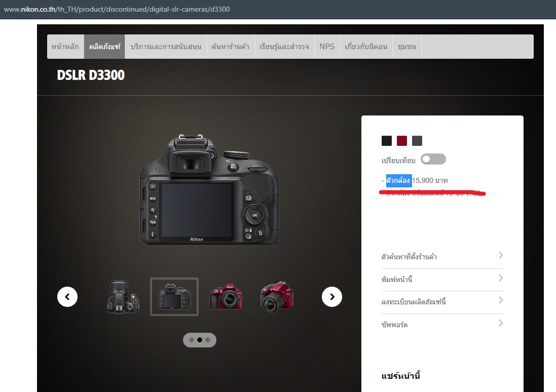
Task: Click the chevron beside พิมพ์หน้านี้ to print
Action: [x=501, y=278]
